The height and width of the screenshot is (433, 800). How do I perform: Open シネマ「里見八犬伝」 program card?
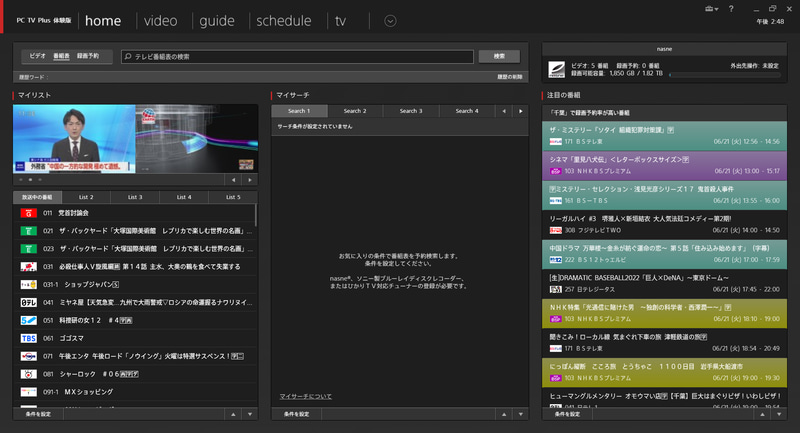pyautogui.click(x=664, y=165)
